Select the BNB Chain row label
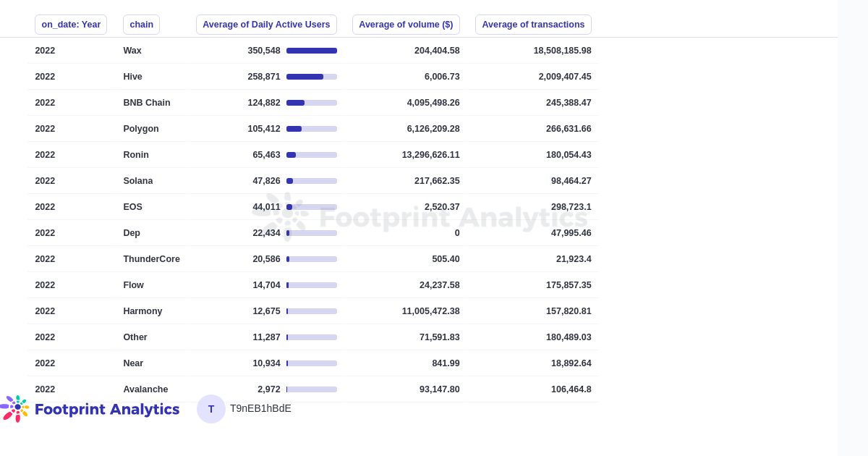This screenshot has height=456, width=868. [x=147, y=103]
